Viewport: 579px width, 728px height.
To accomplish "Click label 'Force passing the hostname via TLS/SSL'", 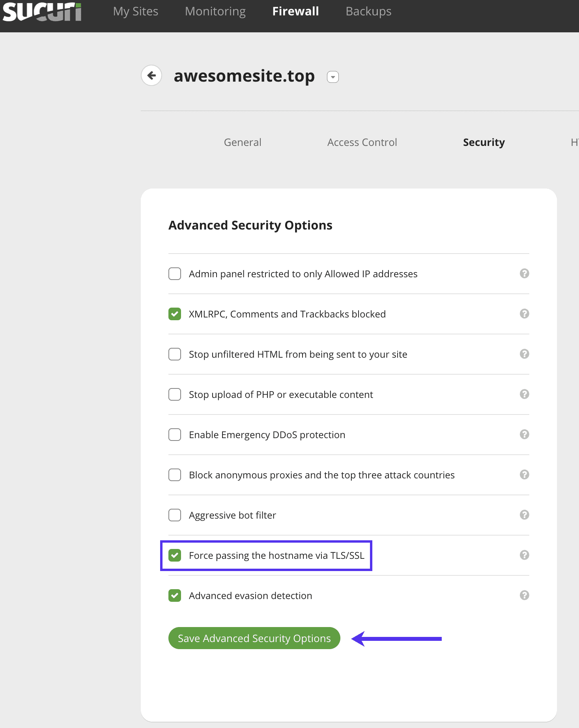I will (276, 556).
